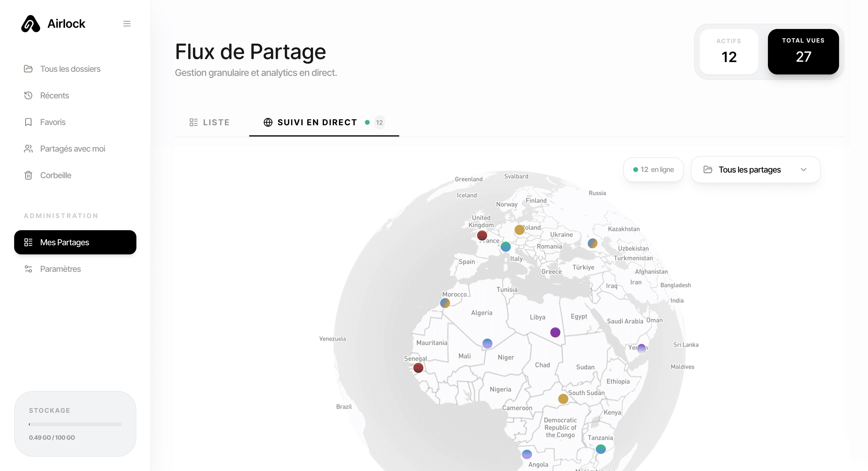The image size is (868, 471).
Task: Click the Airlock logo icon
Action: pyautogui.click(x=30, y=23)
